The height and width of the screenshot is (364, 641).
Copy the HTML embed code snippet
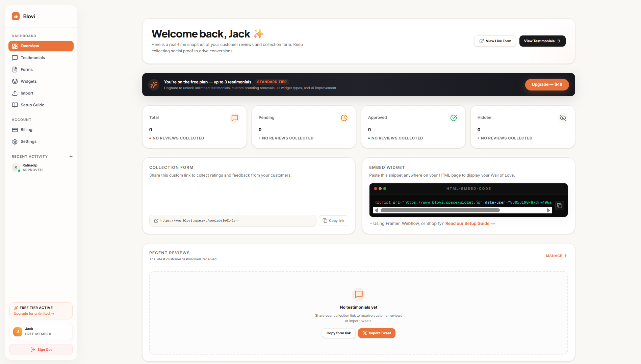click(560, 206)
